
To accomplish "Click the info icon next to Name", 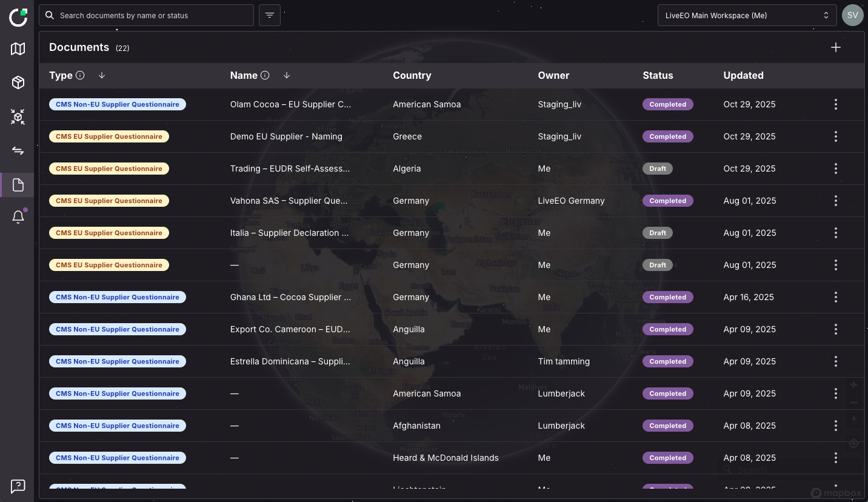I will [x=265, y=75].
